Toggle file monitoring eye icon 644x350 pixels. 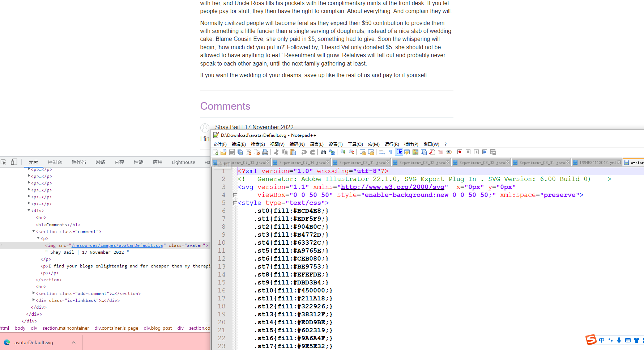tap(449, 152)
